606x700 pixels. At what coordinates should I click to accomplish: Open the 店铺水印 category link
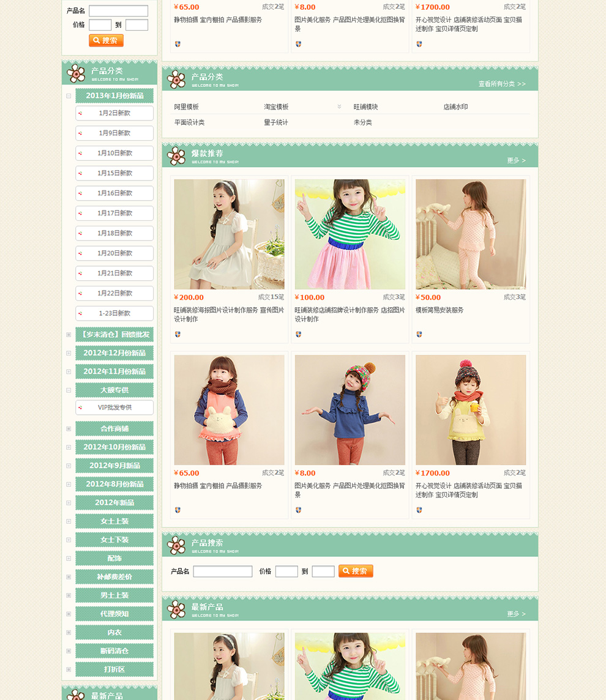click(455, 107)
